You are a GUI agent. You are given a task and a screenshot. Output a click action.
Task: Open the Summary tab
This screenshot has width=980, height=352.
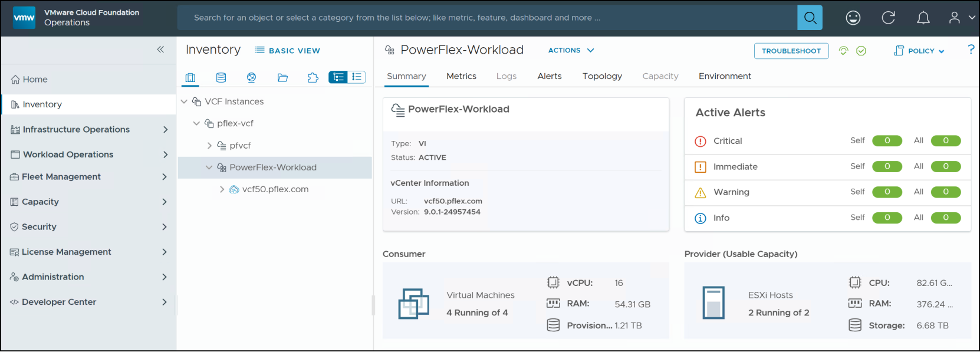[x=406, y=76]
